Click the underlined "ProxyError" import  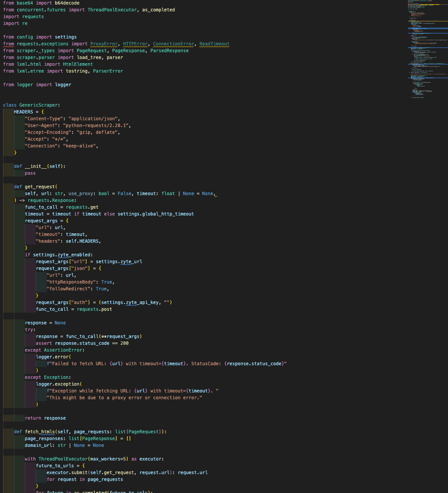click(x=104, y=44)
